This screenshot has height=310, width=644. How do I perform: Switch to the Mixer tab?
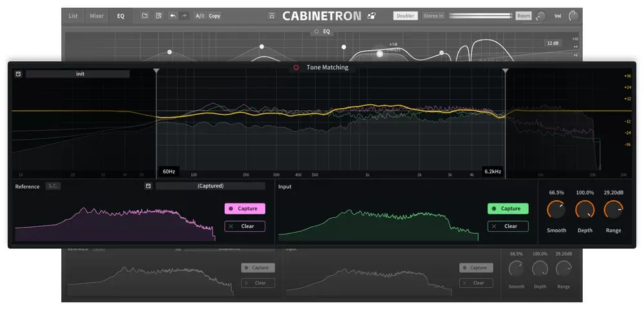coord(97,16)
